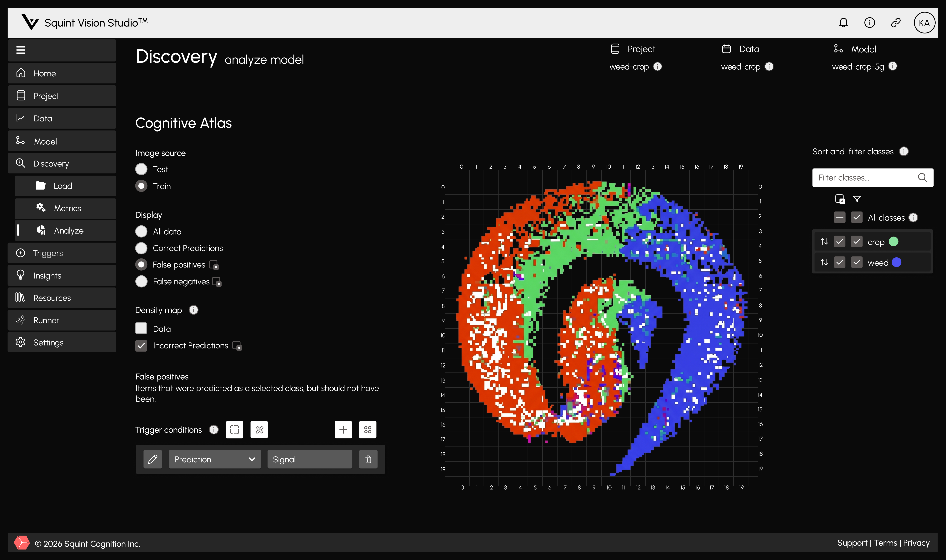Toggle first checkbox for weed class
The width and height of the screenshot is (946, 560).
[839, 262]
